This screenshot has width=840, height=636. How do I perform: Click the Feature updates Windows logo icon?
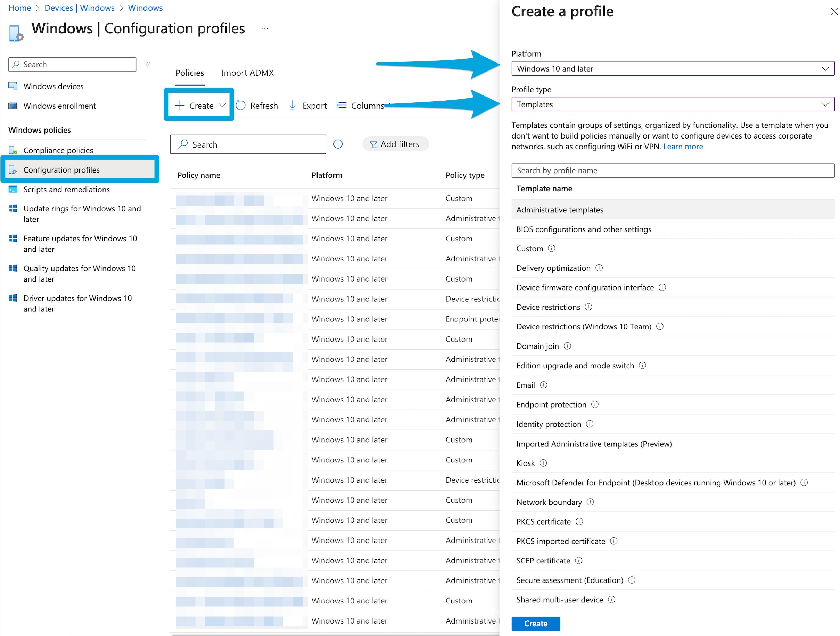[x=13, y=238]
